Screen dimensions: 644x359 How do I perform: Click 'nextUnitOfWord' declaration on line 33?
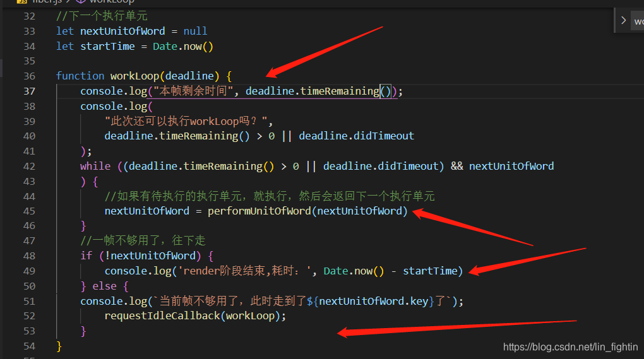tap(122, 31)
